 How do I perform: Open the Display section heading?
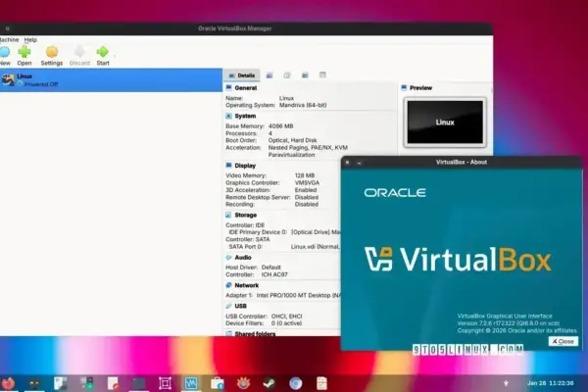pyautogui.click(x=245, y=166)
